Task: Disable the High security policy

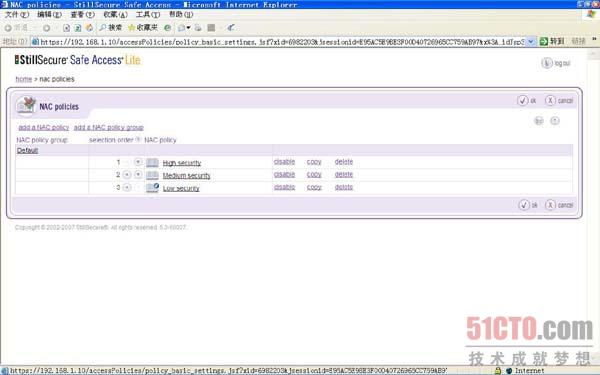Action: 284,162
